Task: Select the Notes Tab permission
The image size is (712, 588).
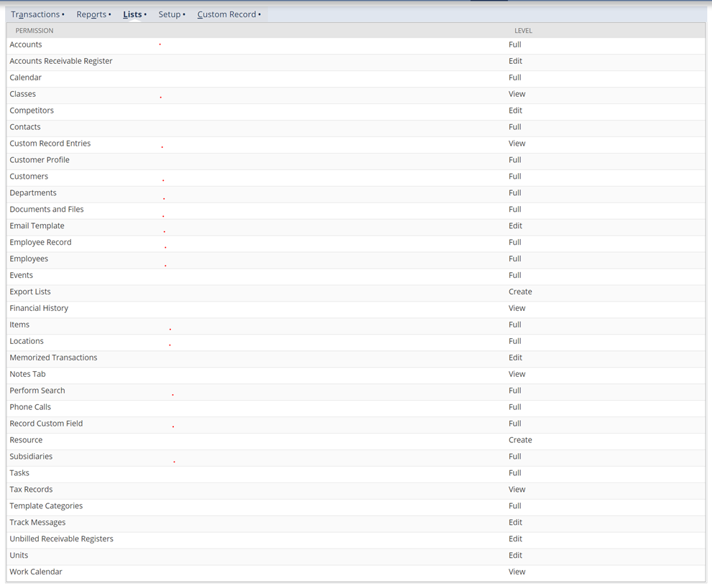Action: click(28, 374)
